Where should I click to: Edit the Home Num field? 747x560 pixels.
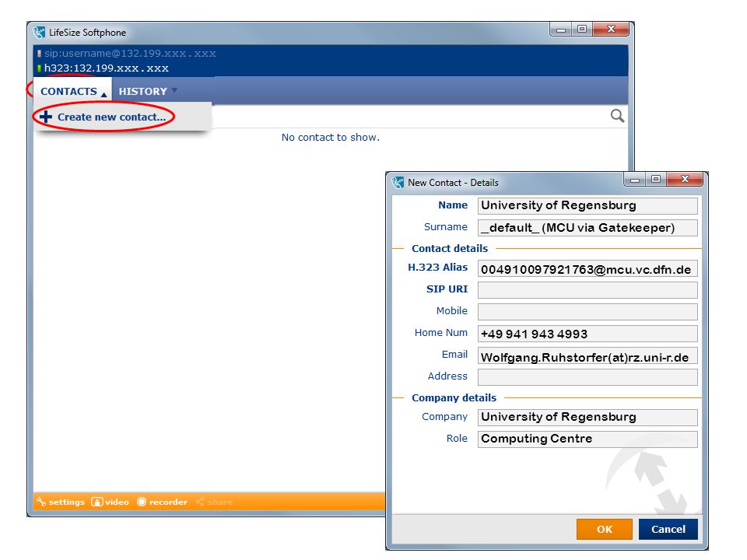click(x=587, y=334)
